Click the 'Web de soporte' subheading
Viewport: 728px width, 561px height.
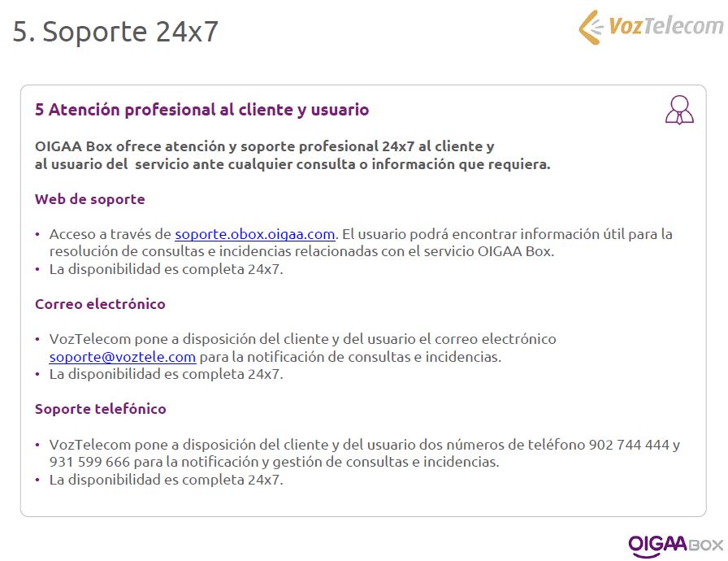(90, 199)
